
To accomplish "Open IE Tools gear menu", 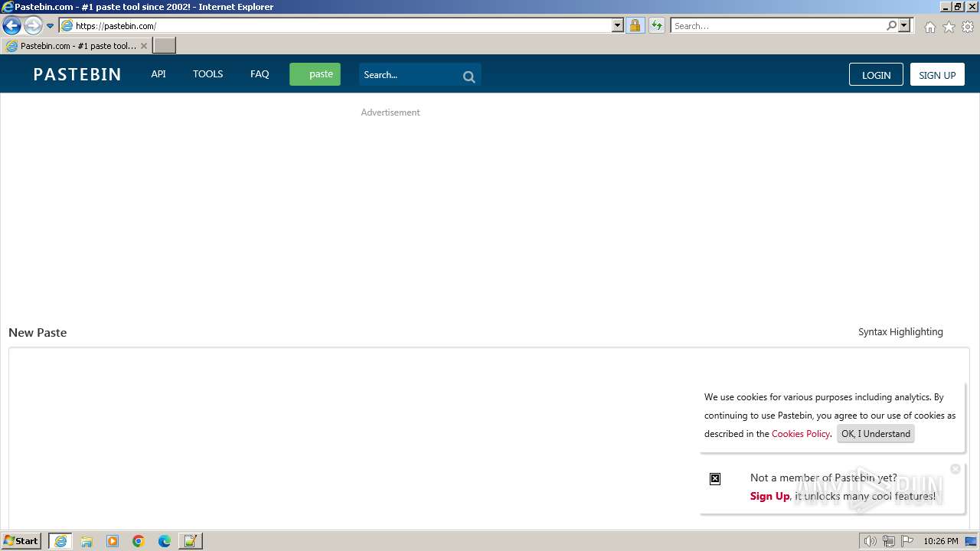I will (968, 27).
